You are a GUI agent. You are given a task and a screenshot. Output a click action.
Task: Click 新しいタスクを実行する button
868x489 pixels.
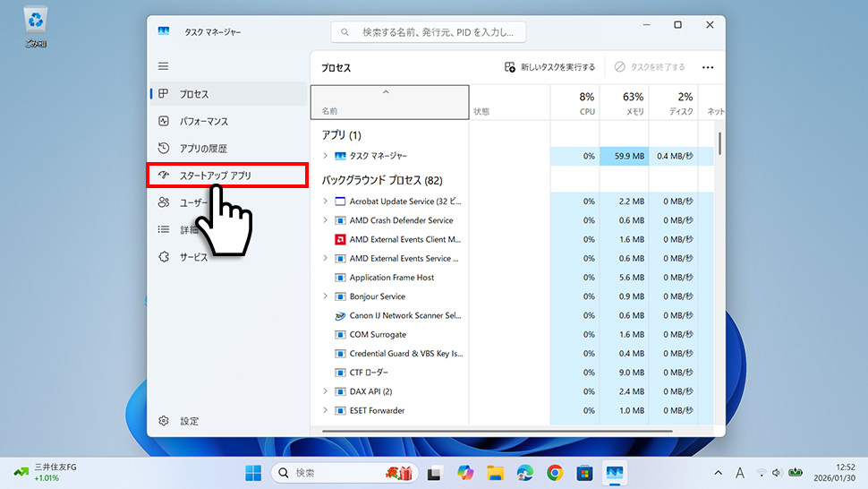pyautogui.click(x=549, y=67)
